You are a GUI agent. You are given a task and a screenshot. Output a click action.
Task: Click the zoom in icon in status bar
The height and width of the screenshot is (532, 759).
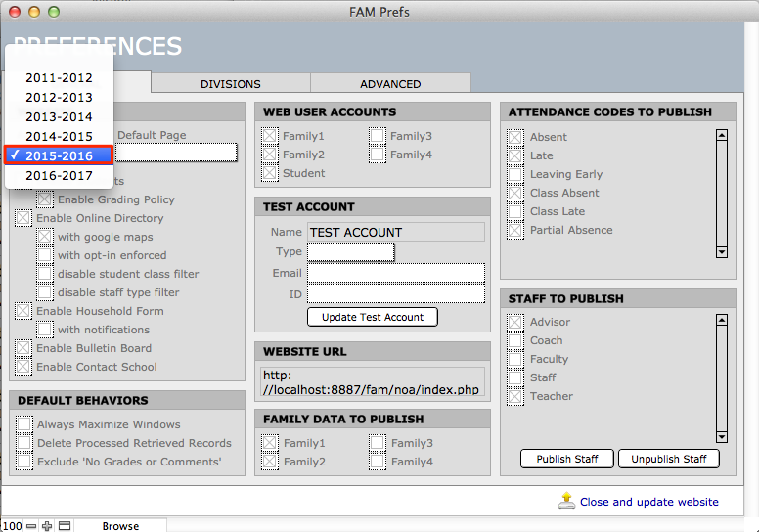47,526
